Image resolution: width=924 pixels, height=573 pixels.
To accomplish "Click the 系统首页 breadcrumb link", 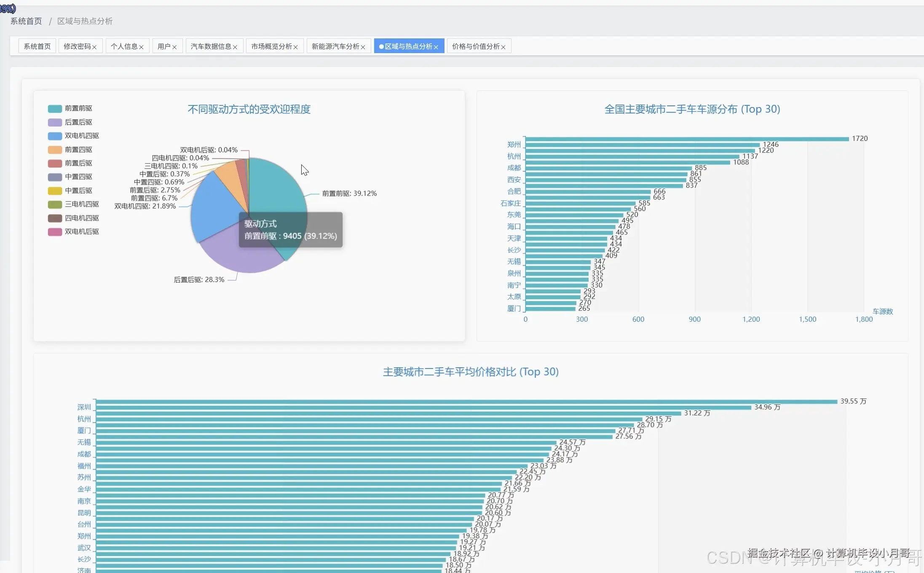I will tap(26, 21).
